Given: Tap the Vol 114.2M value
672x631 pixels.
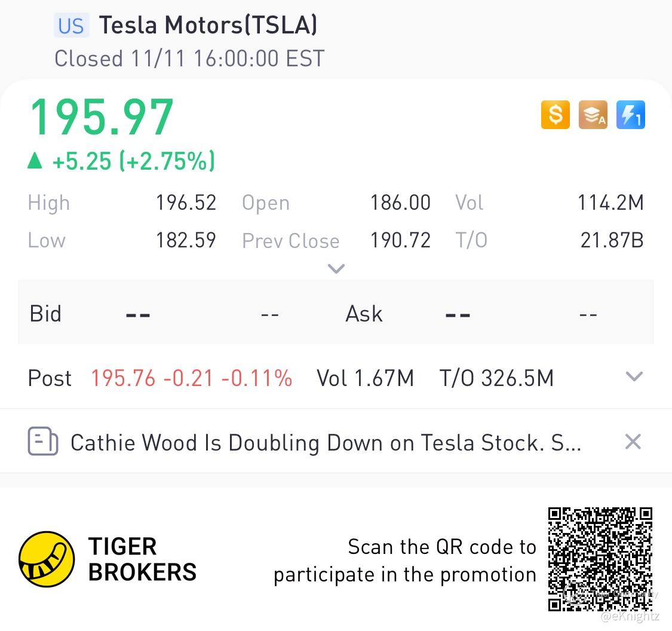Looking at the screenshot, I should coord(610,203).
